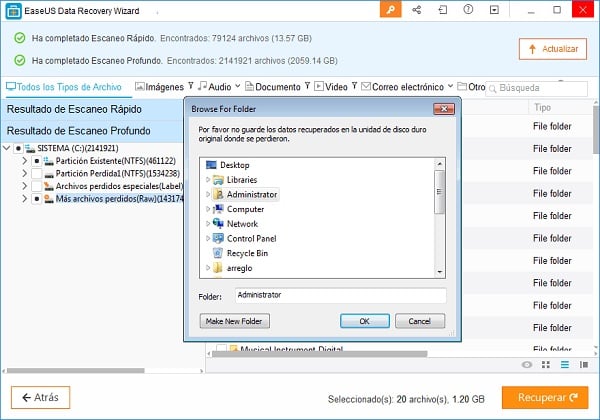Screen dimensions: 600x420
Task: Click the Desktop icon in folder dialog
Action: (211, 165)
